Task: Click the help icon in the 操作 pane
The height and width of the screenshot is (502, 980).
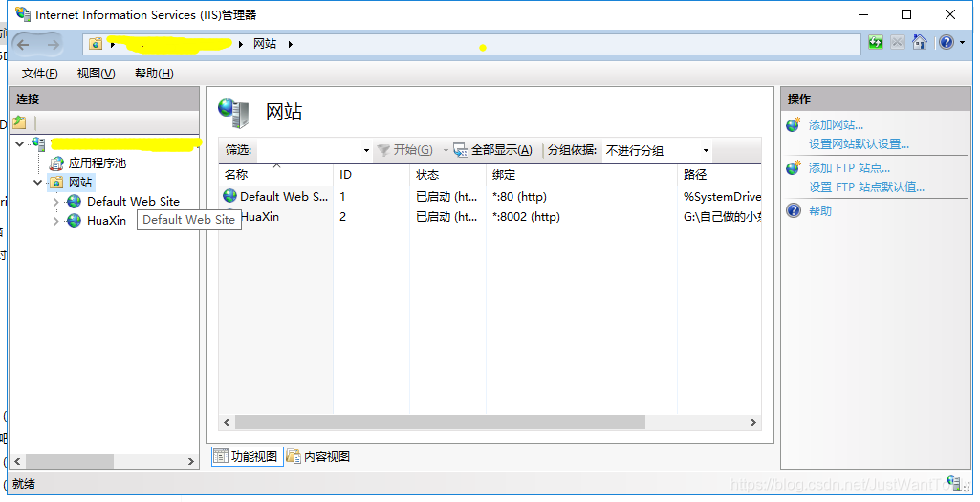Action: 794,210
